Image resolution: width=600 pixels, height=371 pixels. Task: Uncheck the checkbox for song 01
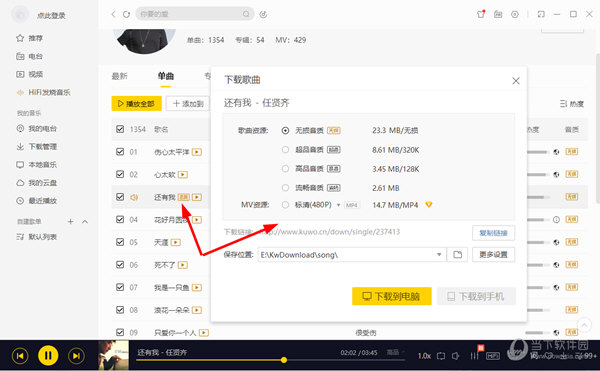click(x=120, y=152)
